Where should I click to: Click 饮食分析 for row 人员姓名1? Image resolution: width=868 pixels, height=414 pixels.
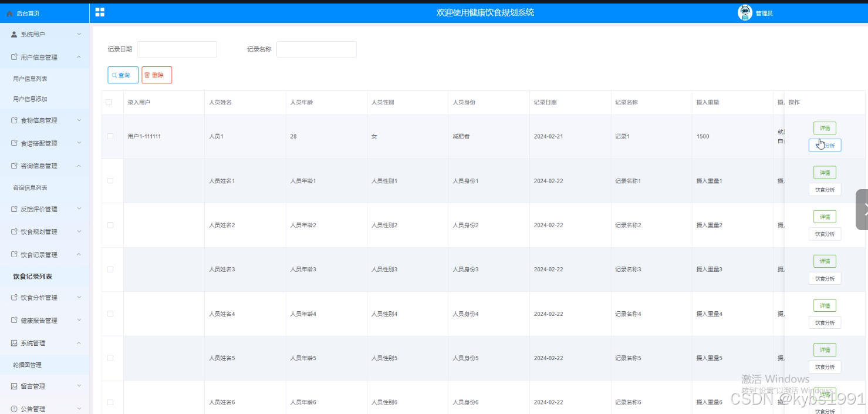pyautogui.click(x=825, y=190)
